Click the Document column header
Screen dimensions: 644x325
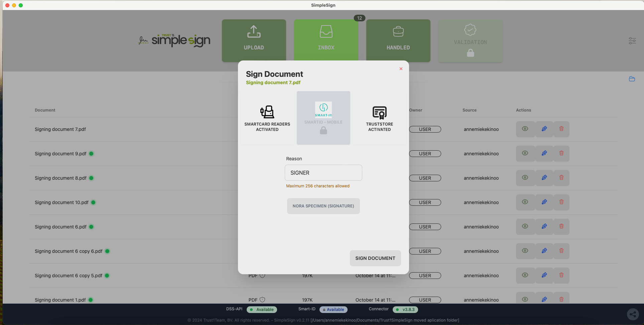45,110
